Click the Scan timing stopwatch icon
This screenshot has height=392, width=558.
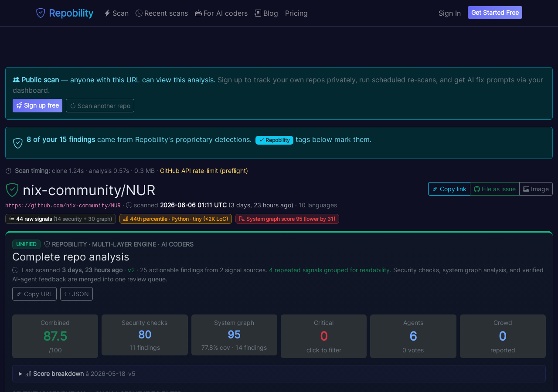click(x=9, y=171)
